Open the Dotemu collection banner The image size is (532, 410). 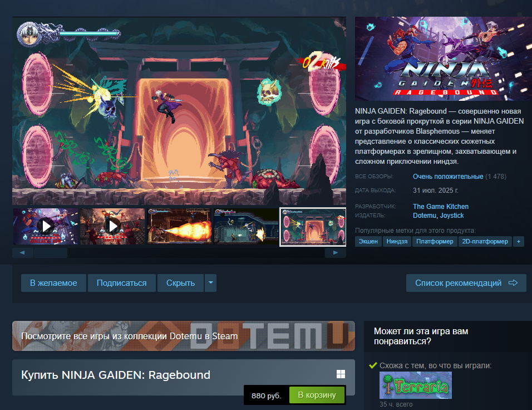pyautogui.click(x=184, y=336)
